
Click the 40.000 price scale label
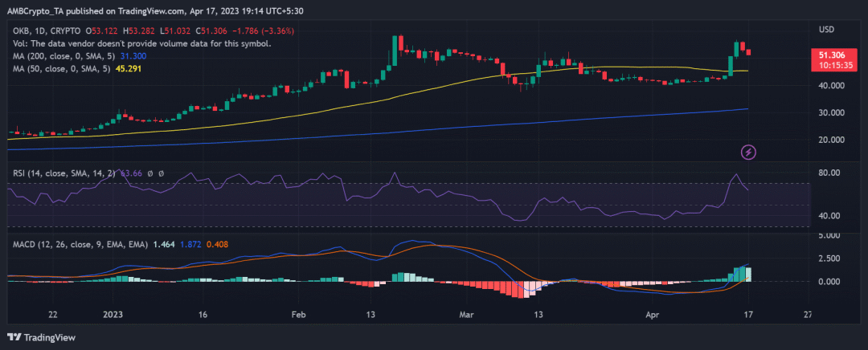[833, 86]
